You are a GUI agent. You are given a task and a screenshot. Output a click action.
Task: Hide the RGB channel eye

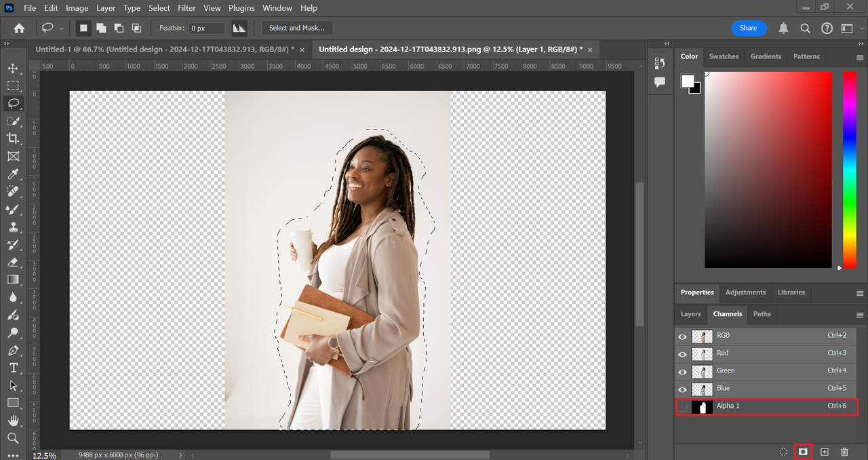pos(682,337)
